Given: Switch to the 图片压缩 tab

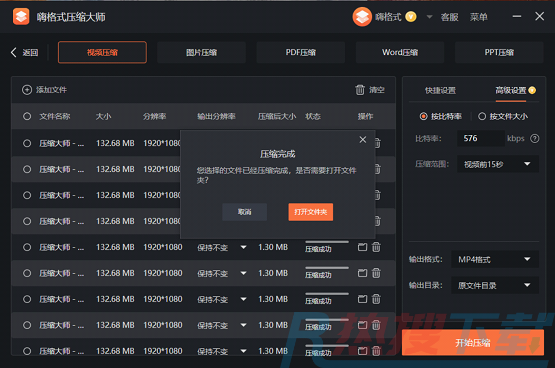Looking at the screenshot, I should click(x=201, y=52).
